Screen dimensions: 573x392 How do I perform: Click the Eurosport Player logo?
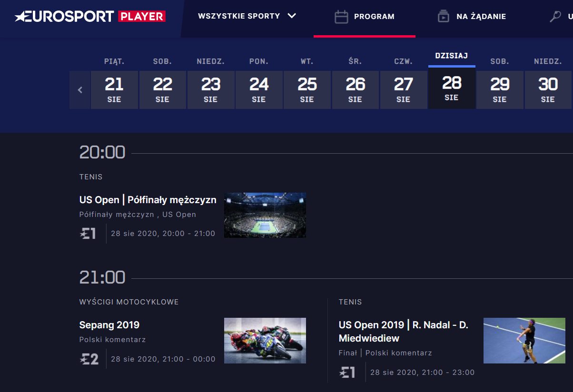pos(90,17)
